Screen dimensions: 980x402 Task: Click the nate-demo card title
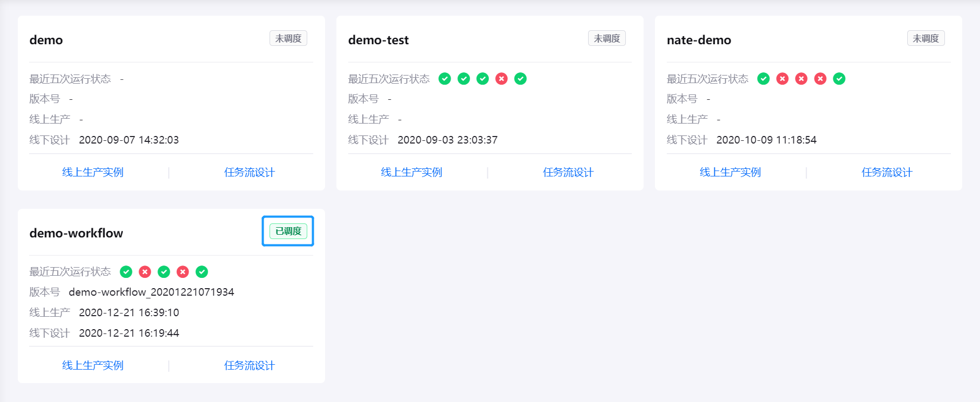coord(699,40)
